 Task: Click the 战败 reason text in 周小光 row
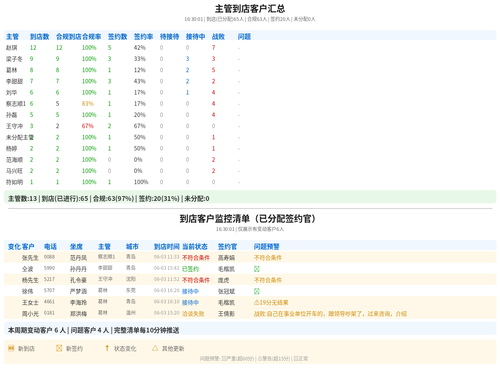(x=330, y=314)
